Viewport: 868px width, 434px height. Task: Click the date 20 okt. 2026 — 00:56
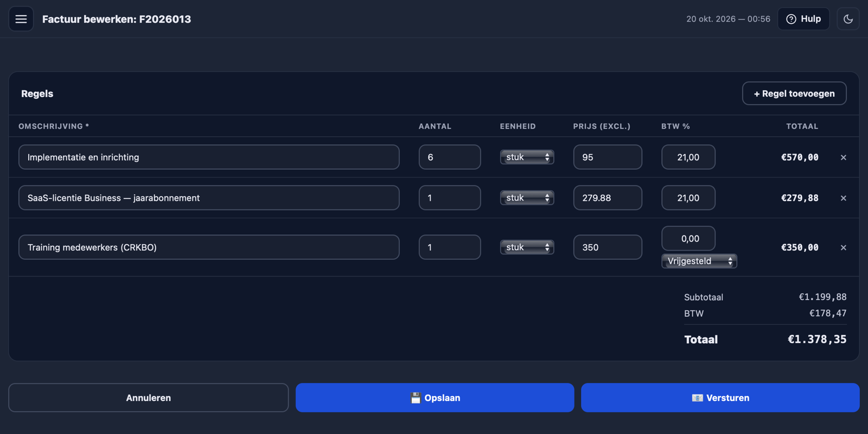click(x=728, y=19)
